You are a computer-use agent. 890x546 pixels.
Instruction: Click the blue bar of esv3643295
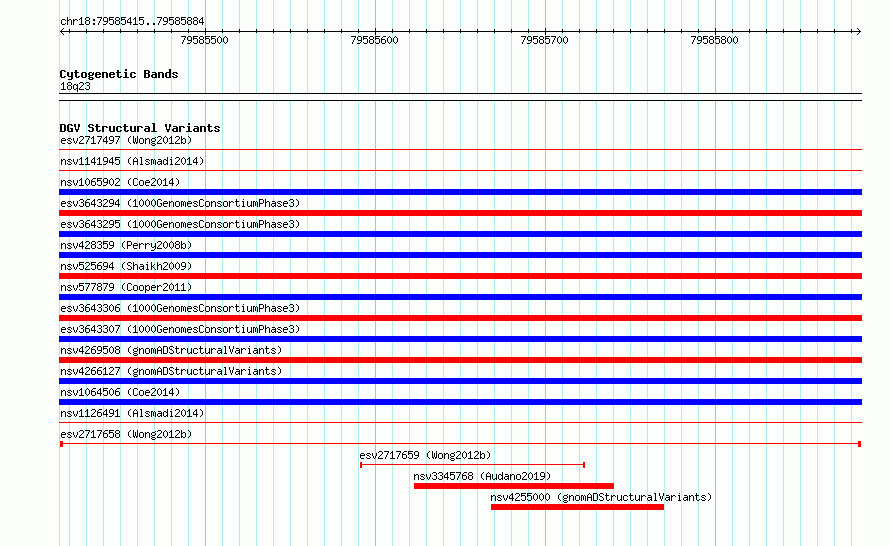pyautogui.click(x=460, y=234)
